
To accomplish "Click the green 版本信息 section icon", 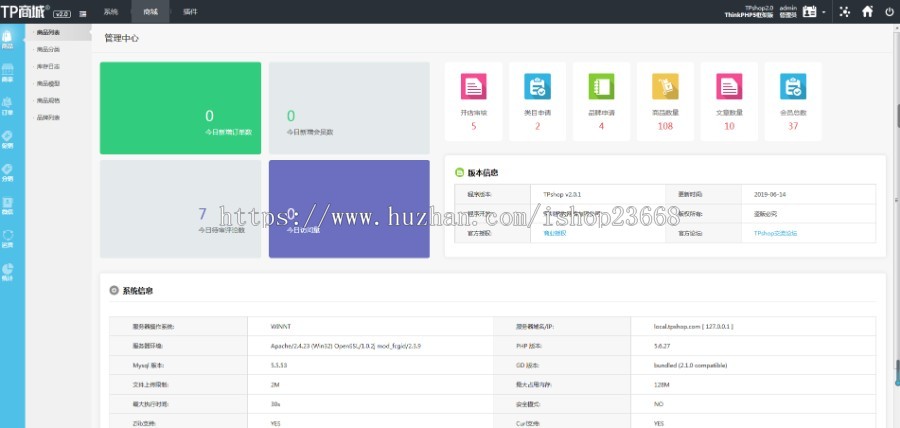I will pos(459,173).
